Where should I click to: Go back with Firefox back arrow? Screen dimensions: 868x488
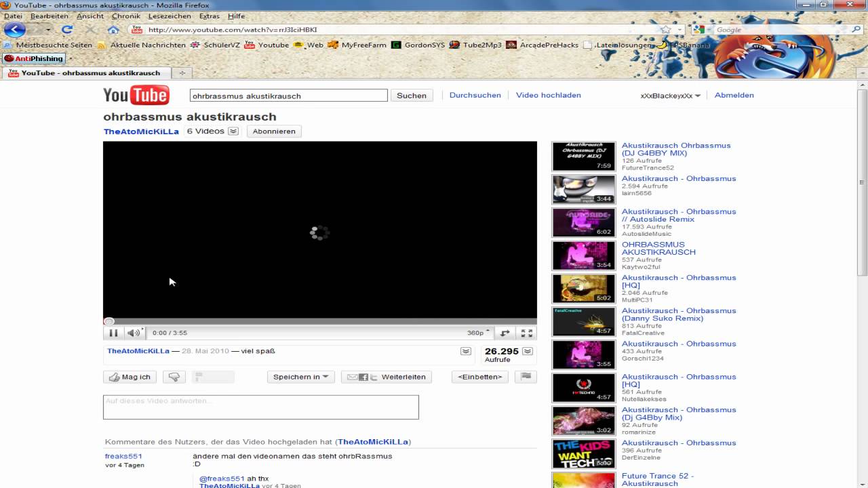[14, 30]
